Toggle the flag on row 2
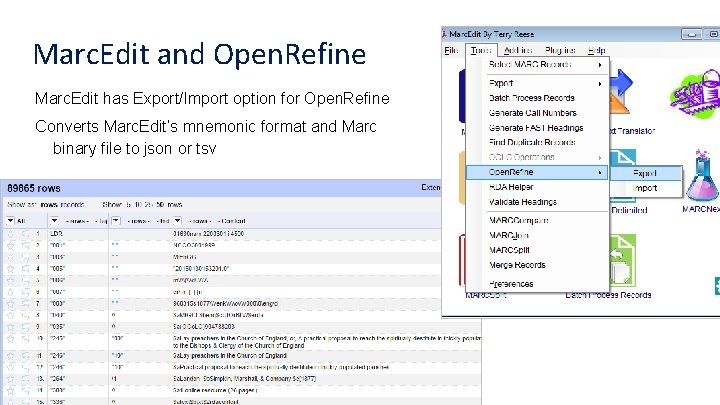 coord(25,245)
